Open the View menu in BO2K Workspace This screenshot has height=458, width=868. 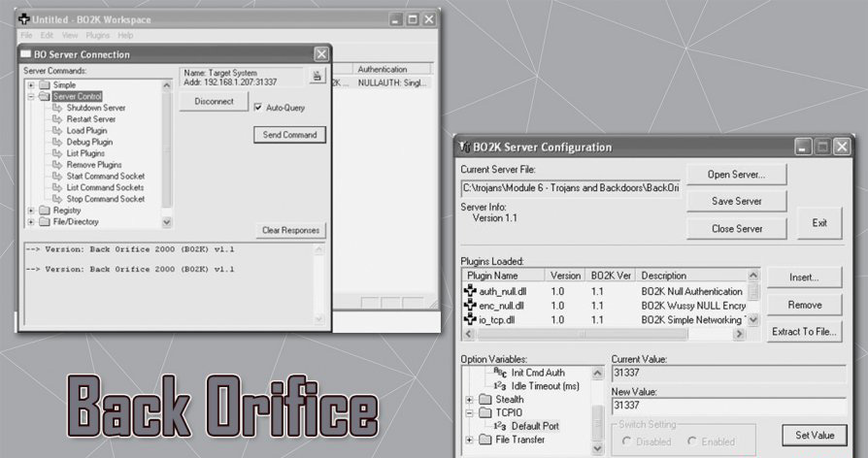(70, 35)
